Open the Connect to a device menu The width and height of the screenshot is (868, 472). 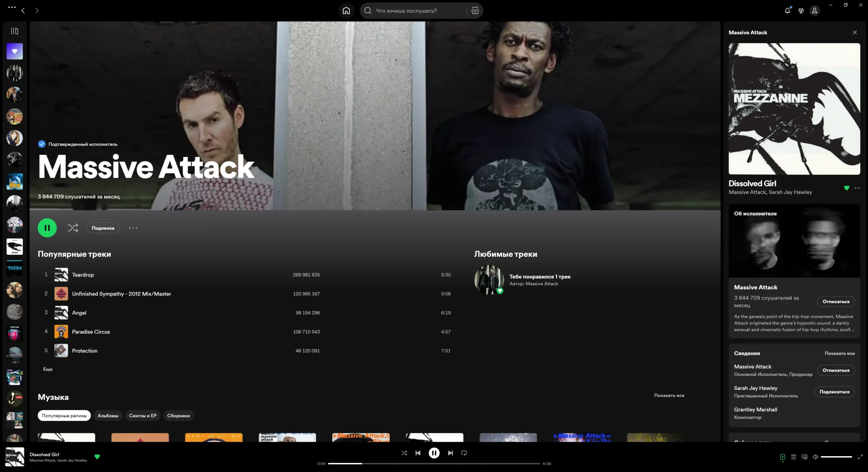(x=804, y=456)
